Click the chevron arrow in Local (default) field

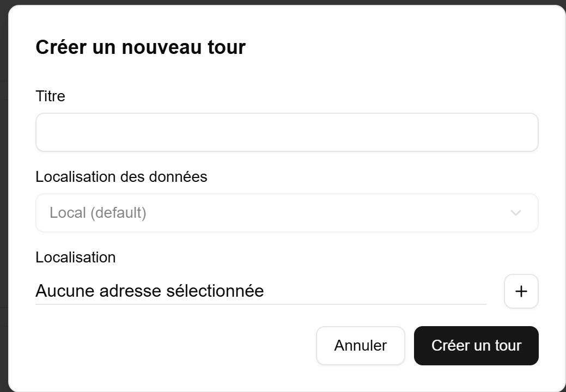[515, 213]
